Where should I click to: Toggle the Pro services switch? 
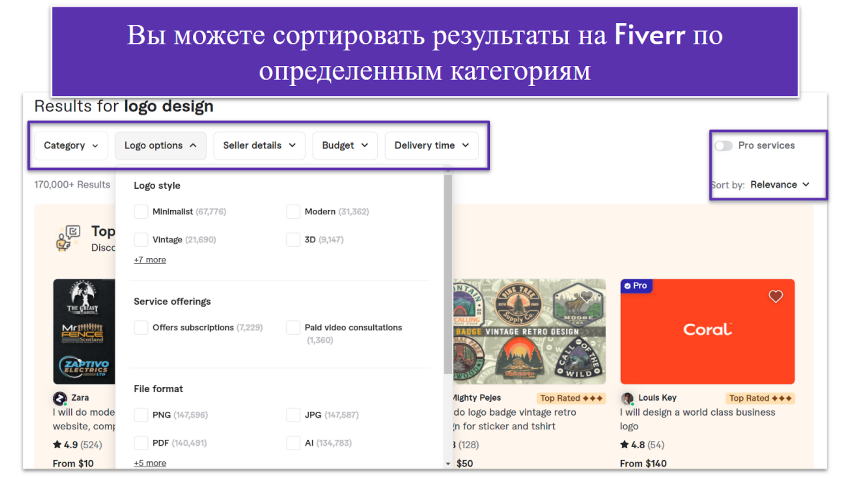pos(723,146)
